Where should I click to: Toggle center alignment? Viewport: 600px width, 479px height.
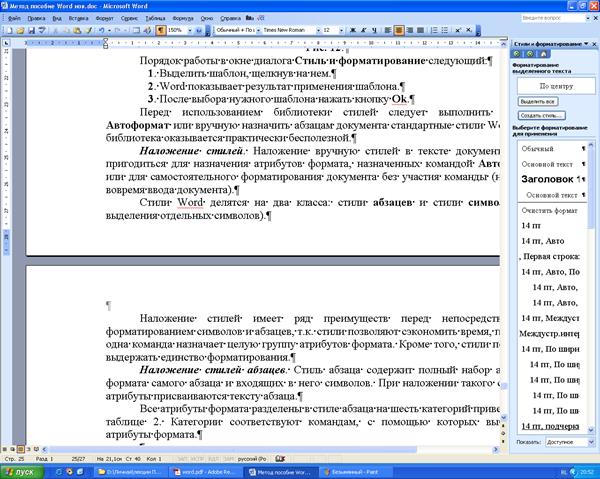[399, 30]
